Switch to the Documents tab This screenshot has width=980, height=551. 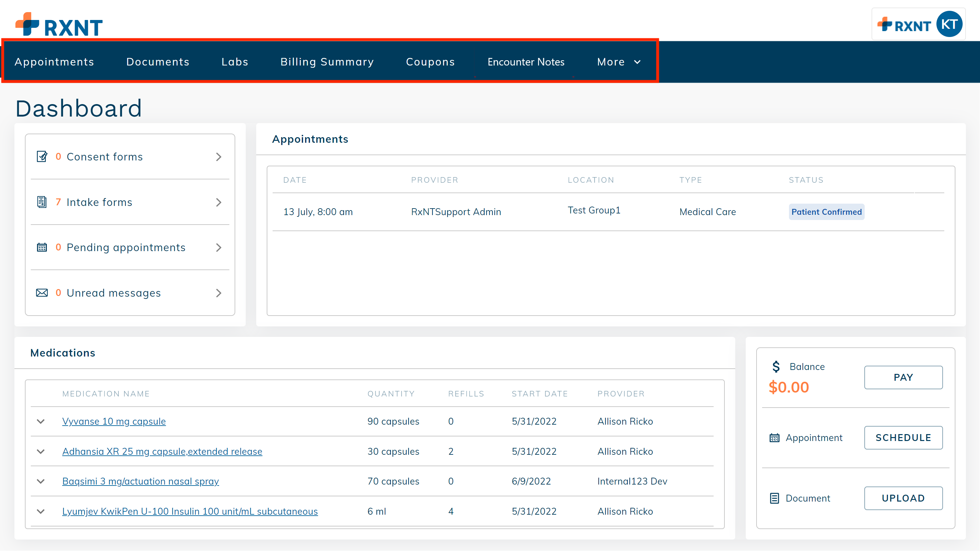click(x=158, y=62)
